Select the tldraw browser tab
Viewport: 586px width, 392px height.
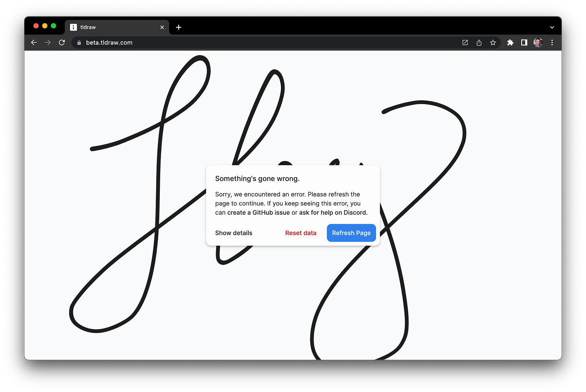click(117, 27)
